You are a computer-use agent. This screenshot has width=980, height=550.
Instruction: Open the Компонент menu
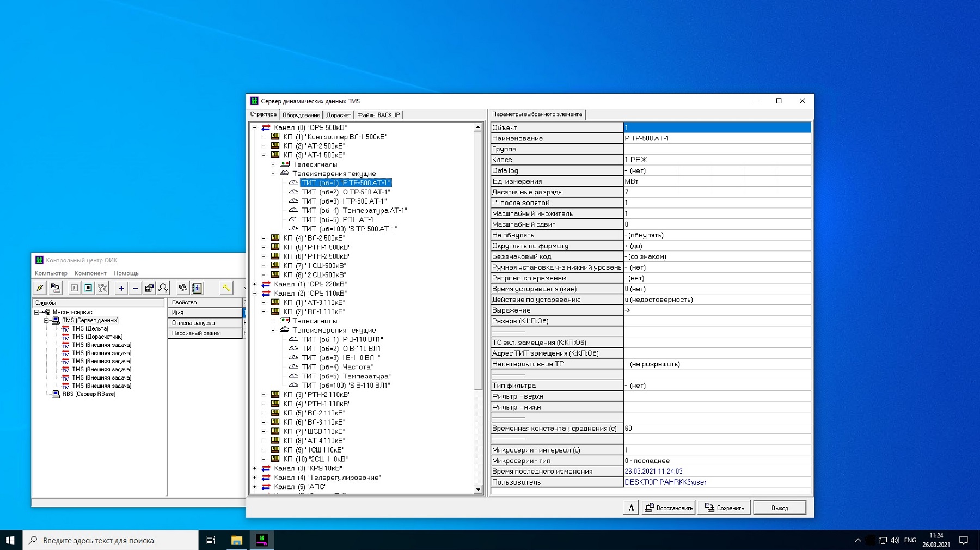click(x=90, y=273)
